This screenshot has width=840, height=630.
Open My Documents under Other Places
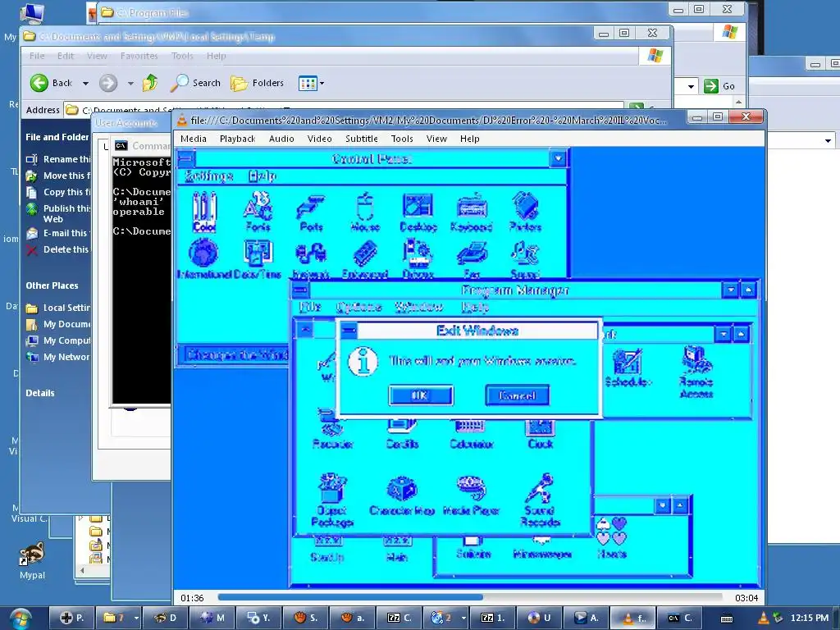click(x=59, y=324)
